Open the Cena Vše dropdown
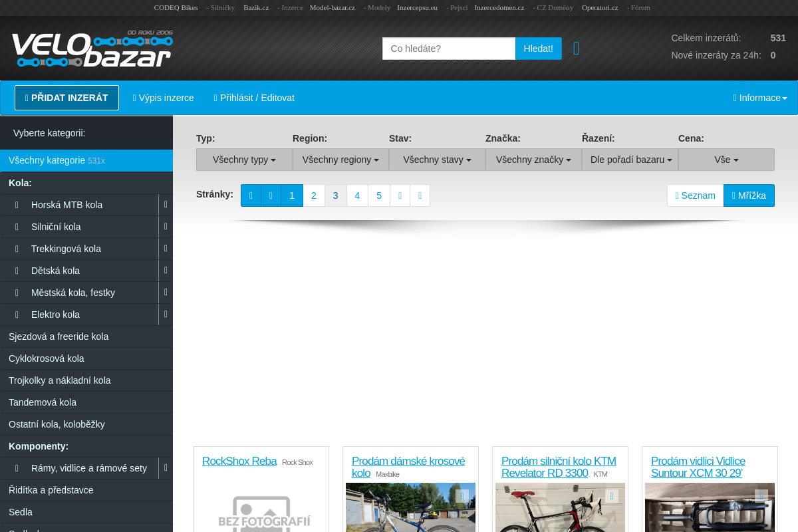 coord(726,160)
